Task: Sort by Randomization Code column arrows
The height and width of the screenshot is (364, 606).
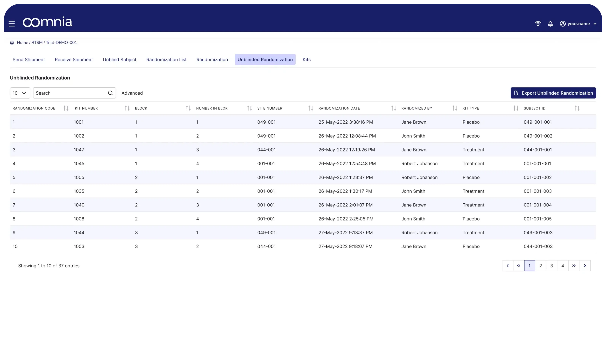Action: point(66,108)
